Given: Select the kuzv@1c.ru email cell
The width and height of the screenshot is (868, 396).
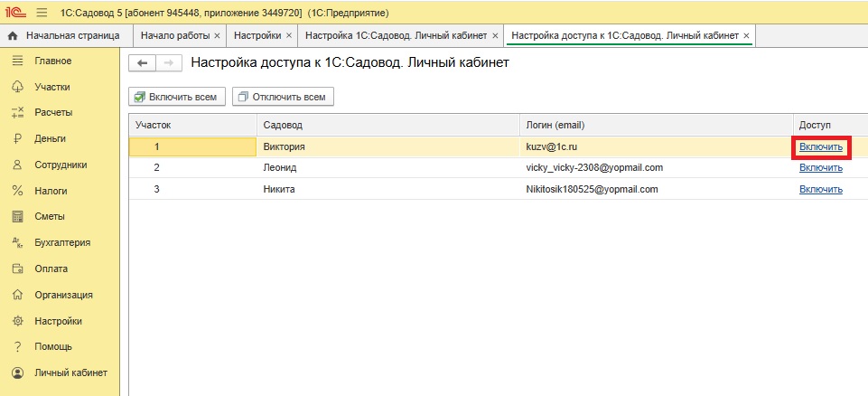Looking at the screenshot, I should [x=656, y=147].
